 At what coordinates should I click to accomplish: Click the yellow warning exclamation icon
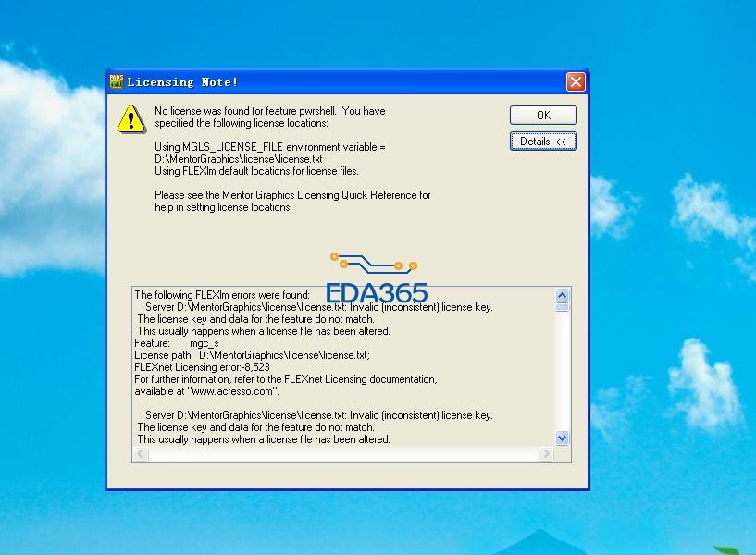pyautogui.click(x=131, y=118)
